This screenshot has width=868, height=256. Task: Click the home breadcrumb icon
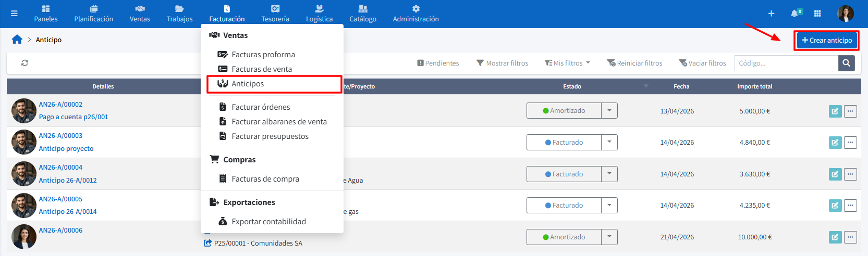[x=17, y=40]
